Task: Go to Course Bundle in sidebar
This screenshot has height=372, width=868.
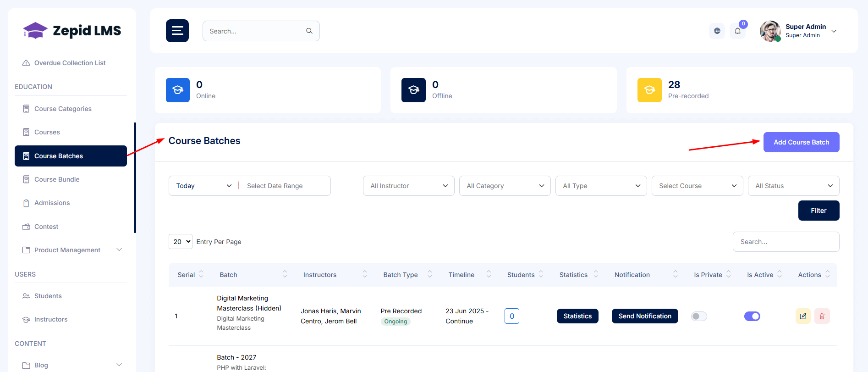Action: pos(71,179)
